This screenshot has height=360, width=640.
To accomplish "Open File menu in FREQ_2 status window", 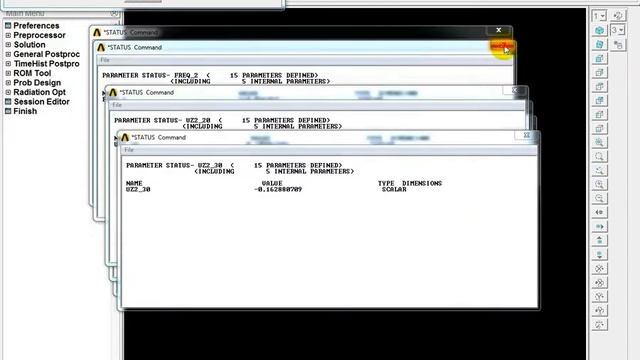I will (x=105, y=60).
